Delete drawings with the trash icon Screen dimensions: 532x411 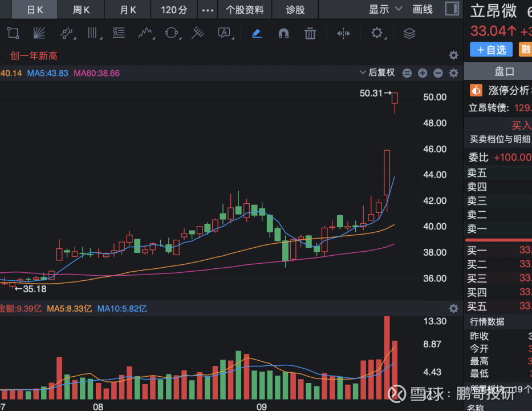click(x=310, y=33)
